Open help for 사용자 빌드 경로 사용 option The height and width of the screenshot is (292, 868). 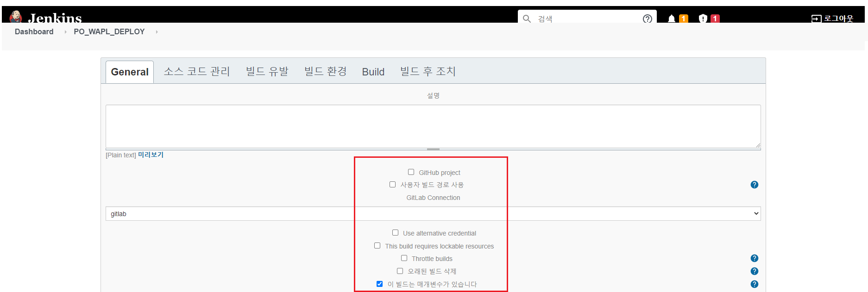(755, 185)
